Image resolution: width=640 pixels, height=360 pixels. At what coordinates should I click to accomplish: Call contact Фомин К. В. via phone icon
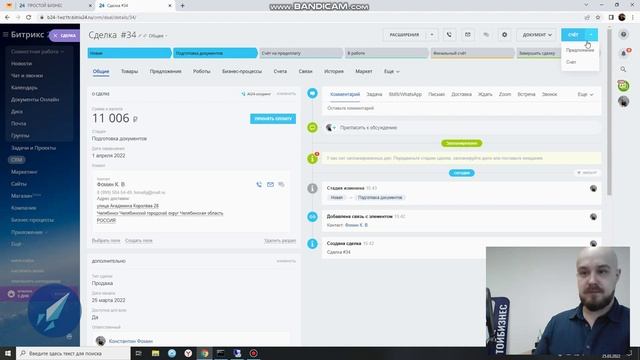pos(259,184)
